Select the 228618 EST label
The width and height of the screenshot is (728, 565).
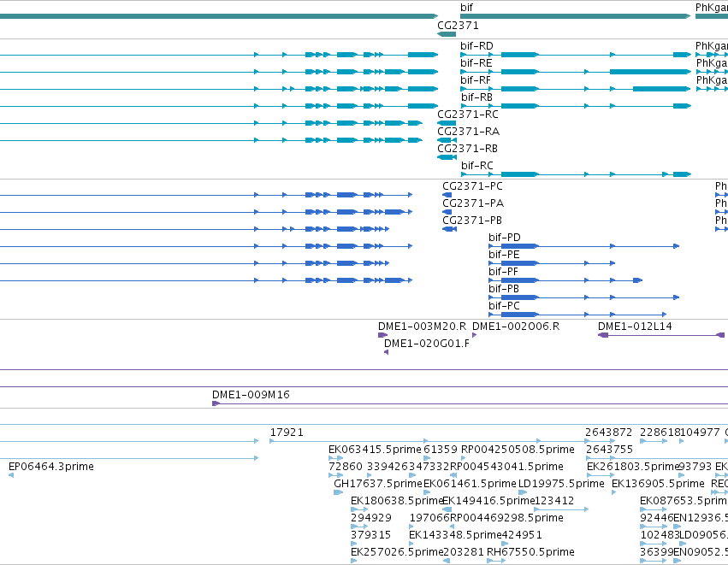pos(660,433)
